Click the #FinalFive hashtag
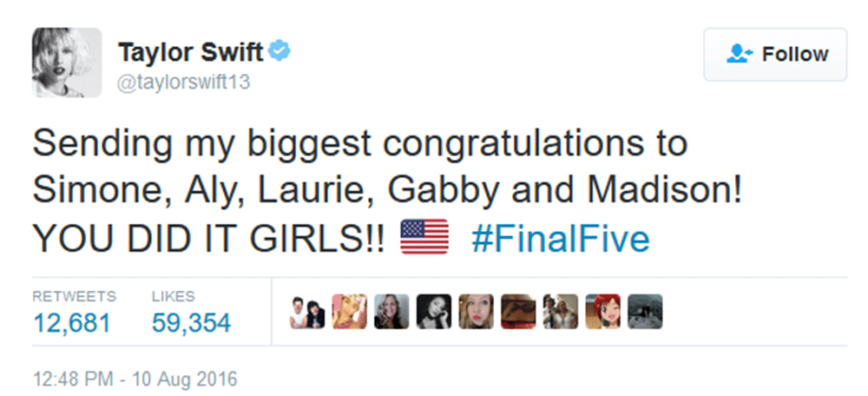 [x=560, y=239]
